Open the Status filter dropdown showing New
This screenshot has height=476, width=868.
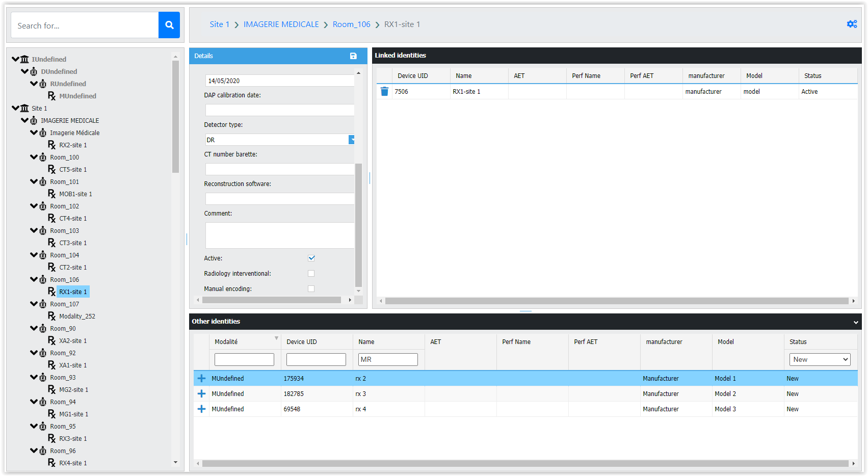820,360
